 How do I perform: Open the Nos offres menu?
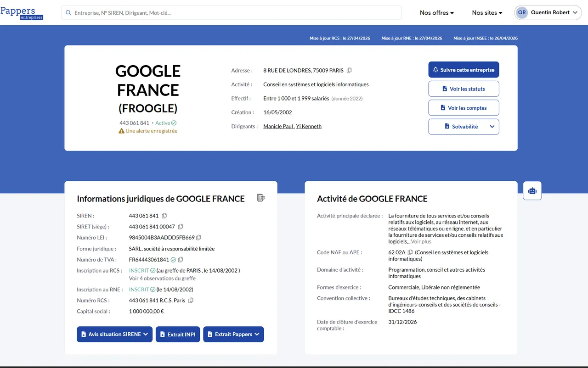tap(437, 13)
